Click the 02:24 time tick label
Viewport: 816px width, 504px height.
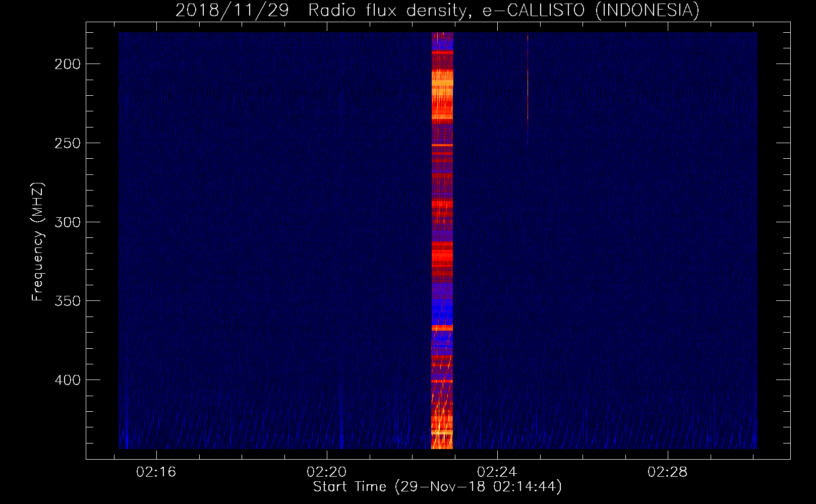tap(497, 472)
